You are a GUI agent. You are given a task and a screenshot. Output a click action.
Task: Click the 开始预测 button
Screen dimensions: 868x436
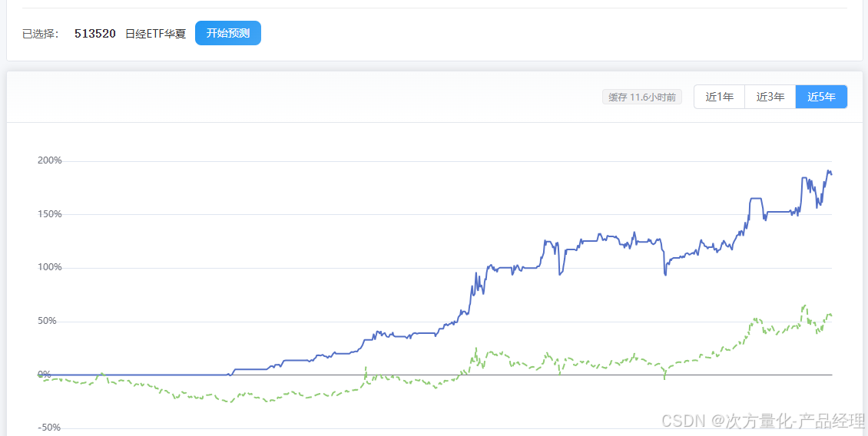(227, 33)
